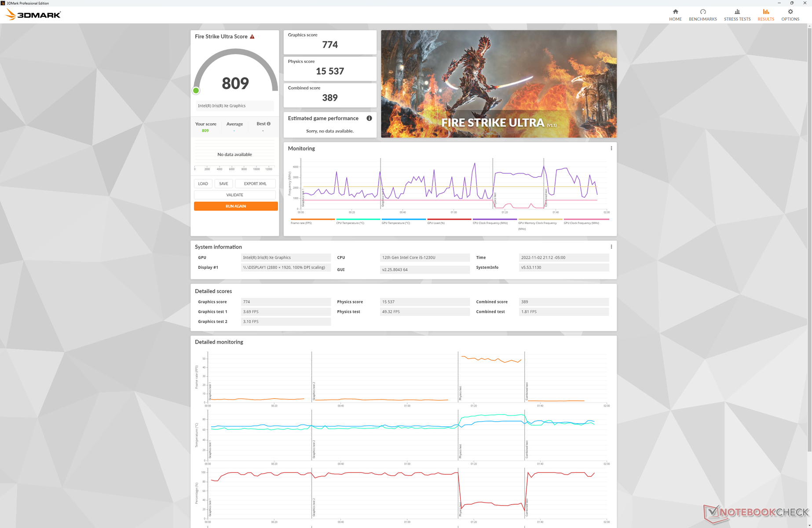Click the Graphics score 774 card
The width and height of the screenshot is (812, 528).
click(330, 42)
